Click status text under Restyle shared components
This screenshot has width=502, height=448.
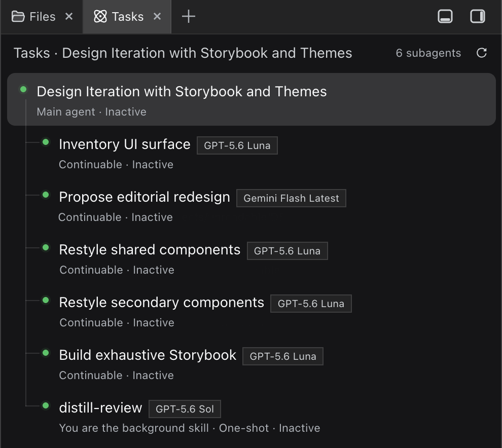coord(117,270)
